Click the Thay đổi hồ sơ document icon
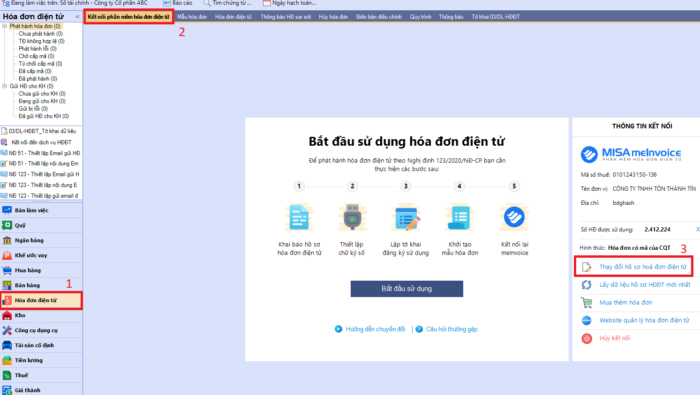 (587, 267)
